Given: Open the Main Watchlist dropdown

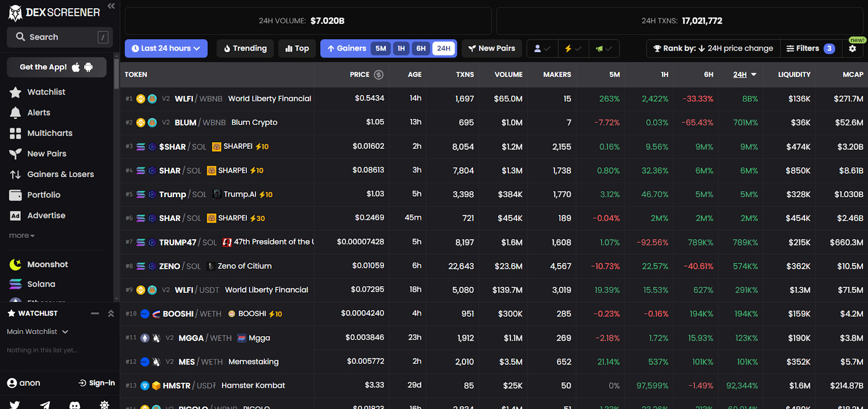Looking at the screenshot, I should [x=37, y=332].
